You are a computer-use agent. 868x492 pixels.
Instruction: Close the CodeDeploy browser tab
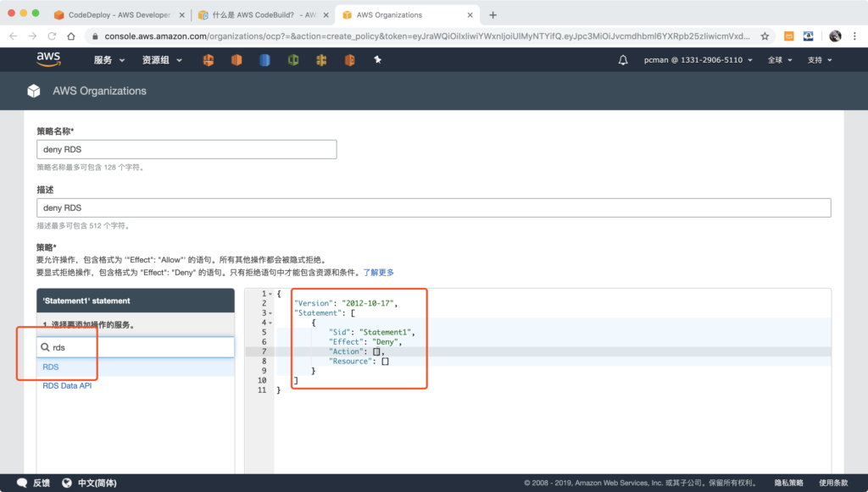point(181,15)
